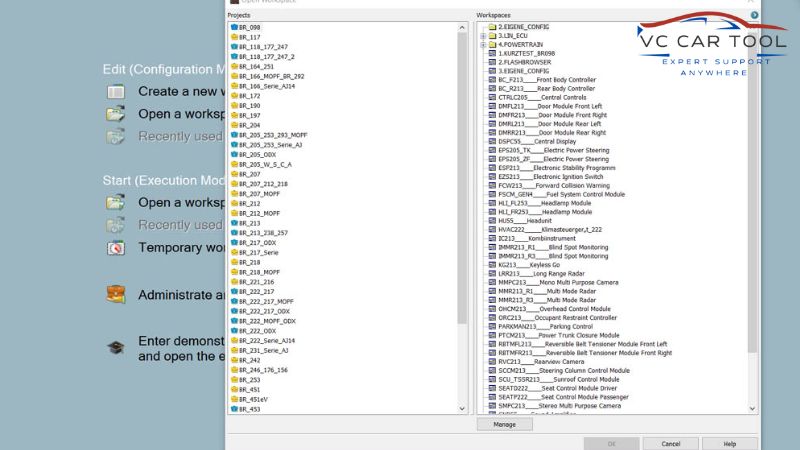Select project BR_222_217_MOPF

pos(265,301)
